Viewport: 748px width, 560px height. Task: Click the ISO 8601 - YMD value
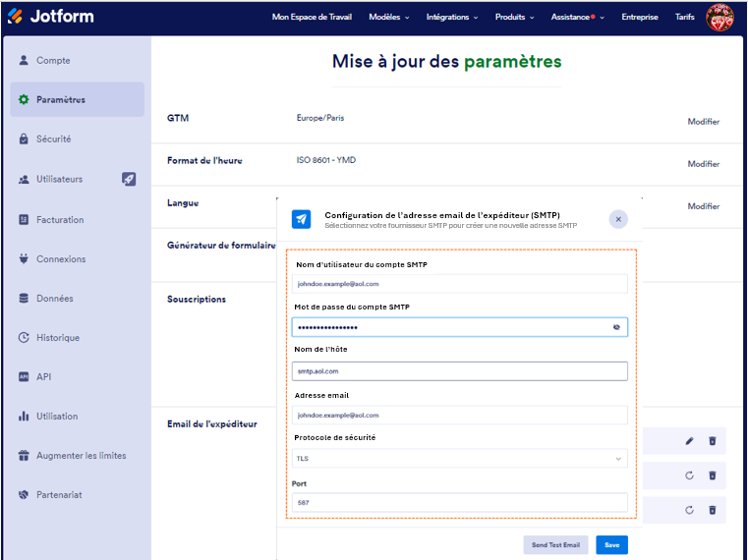pos(325,160)
